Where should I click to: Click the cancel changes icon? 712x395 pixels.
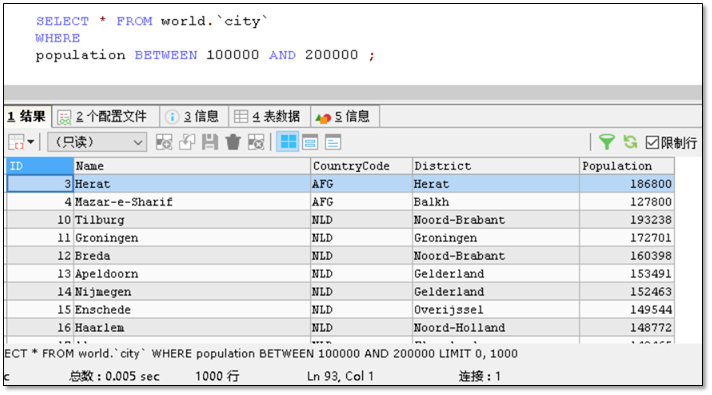(x=256, y=142)
